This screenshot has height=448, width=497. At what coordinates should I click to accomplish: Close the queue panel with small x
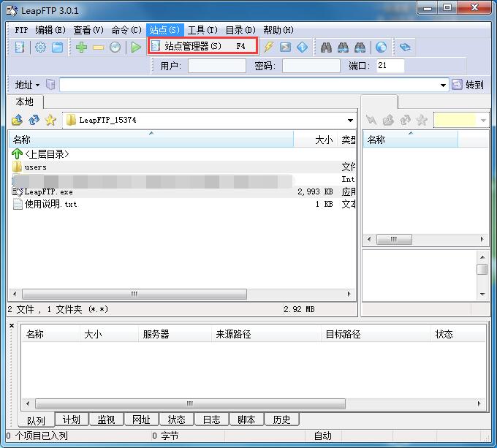12,325
